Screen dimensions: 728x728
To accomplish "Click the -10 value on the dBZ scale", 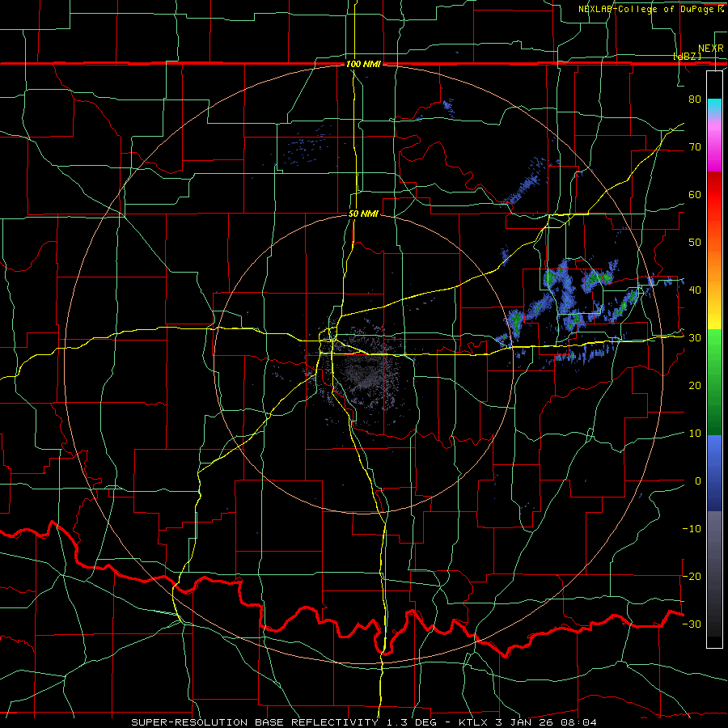I will pos(692,529).
